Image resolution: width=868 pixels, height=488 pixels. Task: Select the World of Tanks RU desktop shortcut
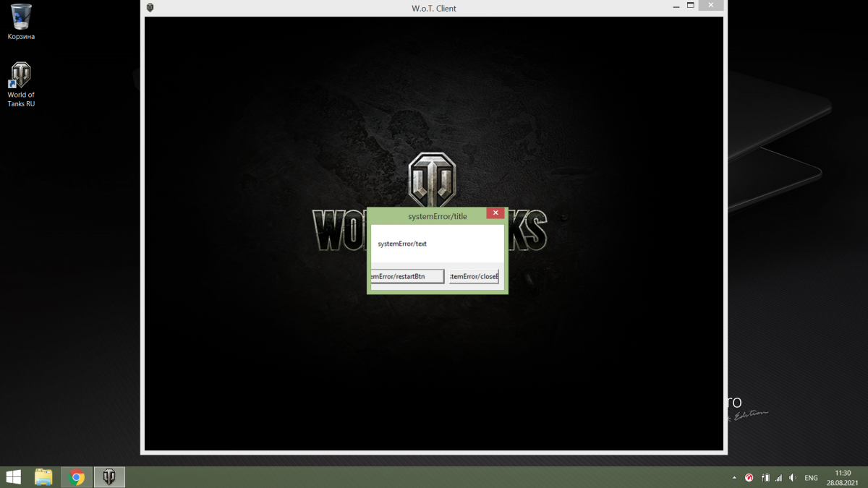click(21, 85)
